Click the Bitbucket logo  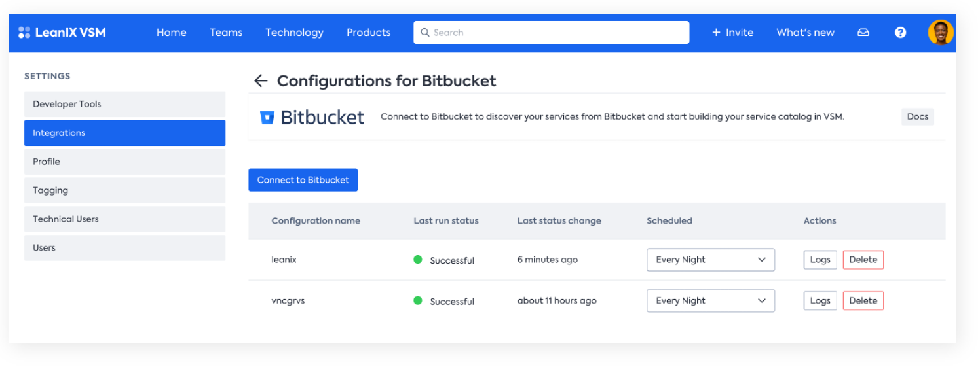tap(312, 117)
